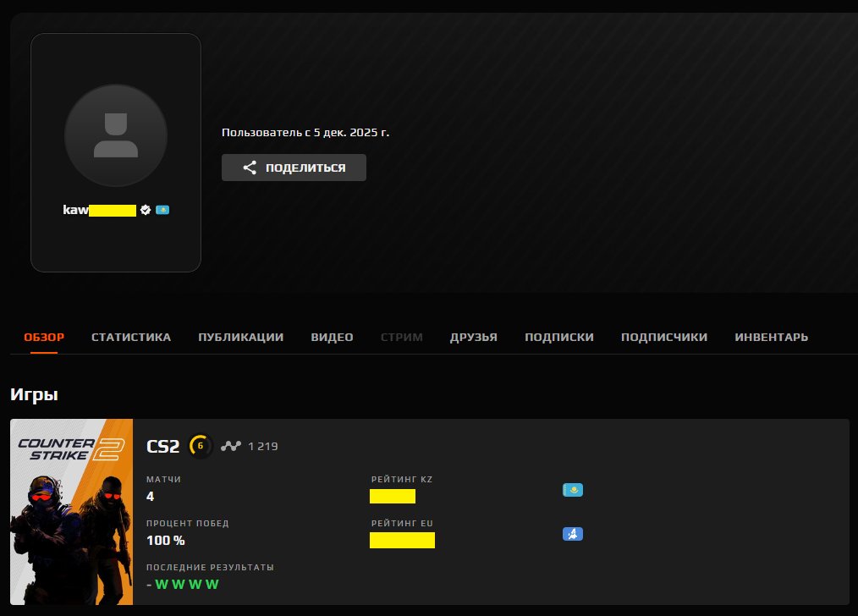Click the Kazakhstan flag beside the username
858x616 pixels.
[161, 209]
